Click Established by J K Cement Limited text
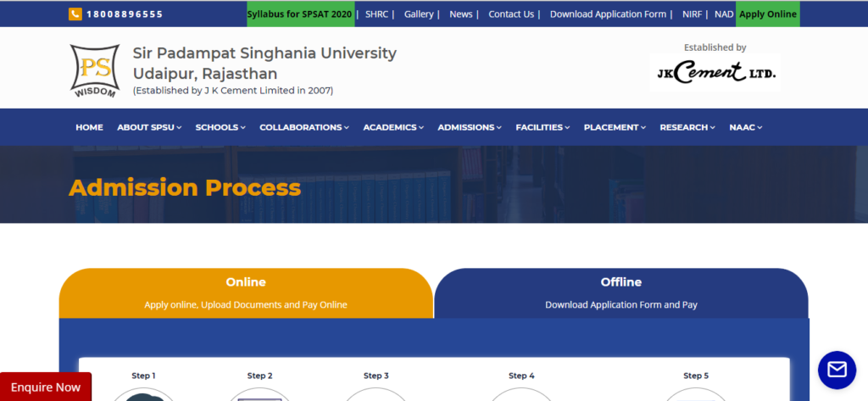868x401 pixels. click(x=233, y=90)
